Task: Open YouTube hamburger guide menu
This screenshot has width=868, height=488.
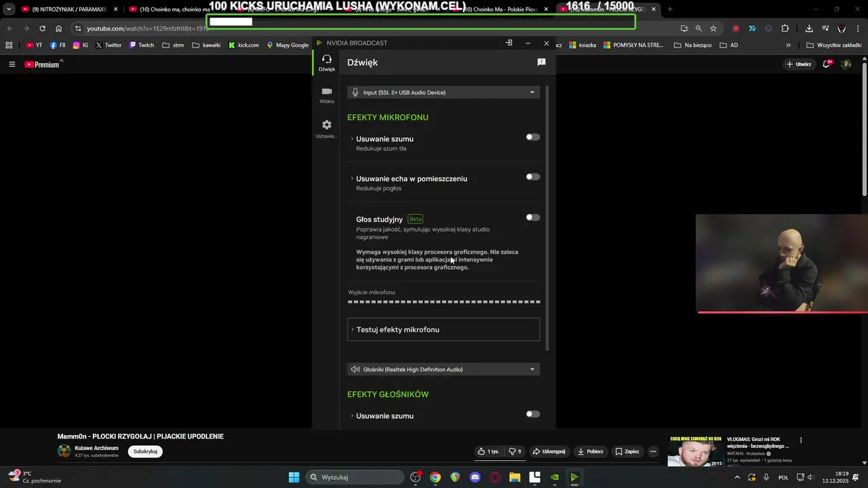Action: [x=12, y=64]
